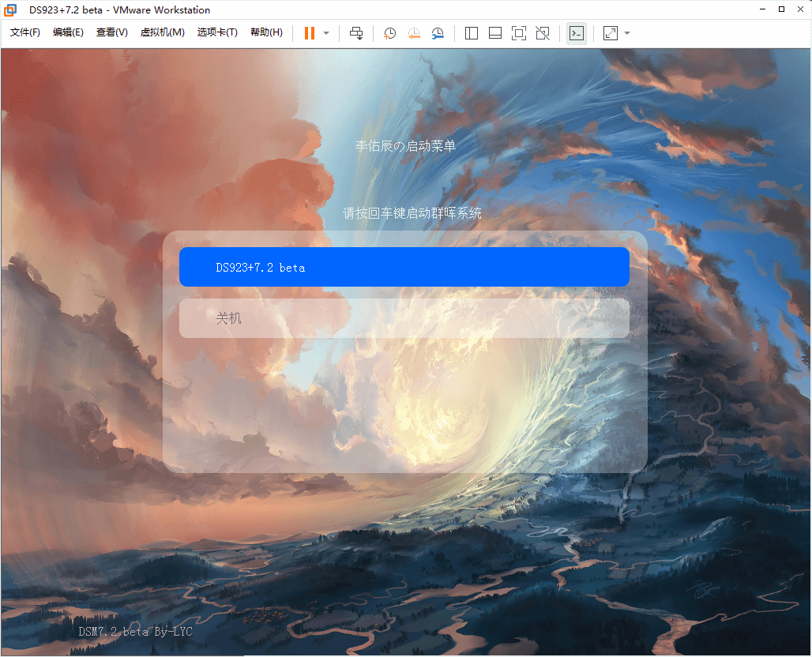812x657 pixels.
Task: Toggle the library sidebar panel
Action: pos(472,33)
